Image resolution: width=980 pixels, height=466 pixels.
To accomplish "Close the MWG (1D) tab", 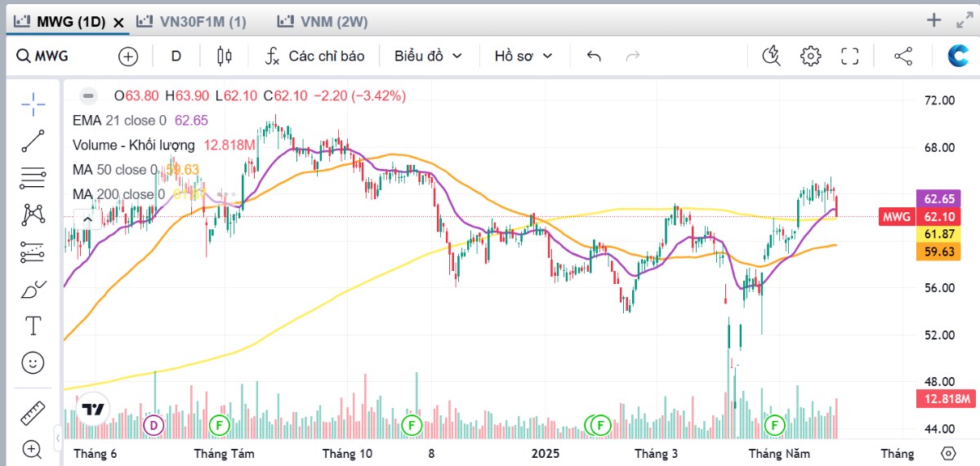I will coord(118,23).
